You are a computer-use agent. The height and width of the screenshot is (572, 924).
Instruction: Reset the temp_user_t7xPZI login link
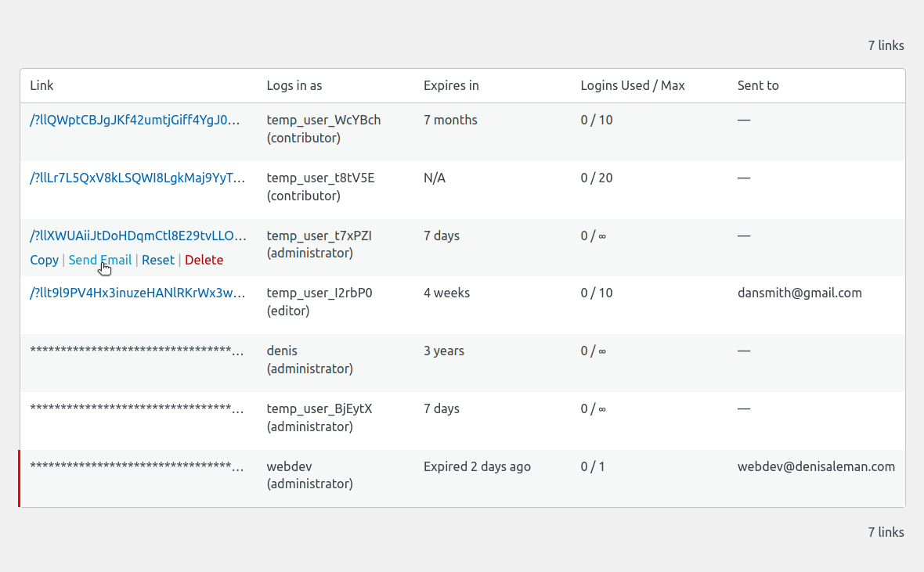click(x=158, y=260)
